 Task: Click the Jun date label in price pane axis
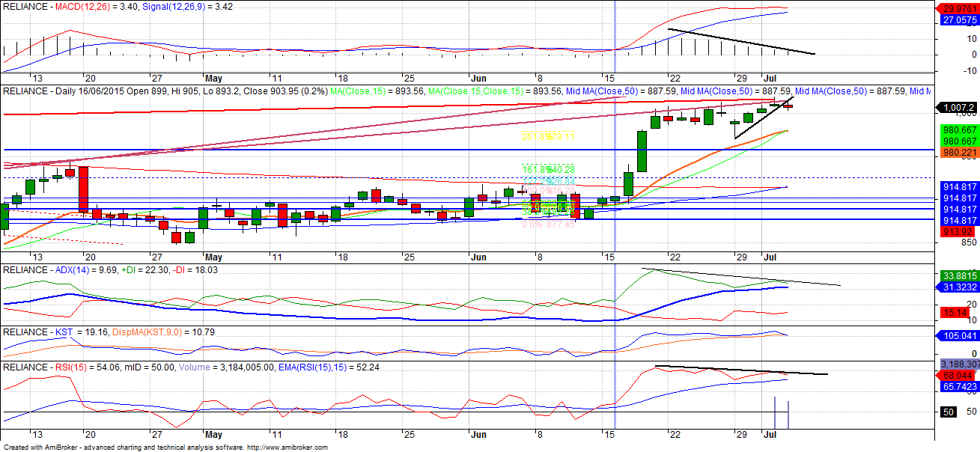point(478,257)
